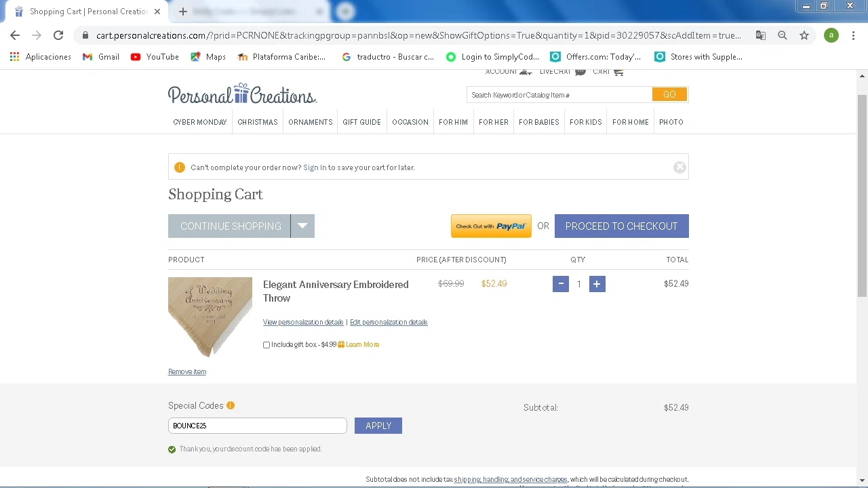
Task: Open shipping, handling and service charges link
Action: pos(511,479)
